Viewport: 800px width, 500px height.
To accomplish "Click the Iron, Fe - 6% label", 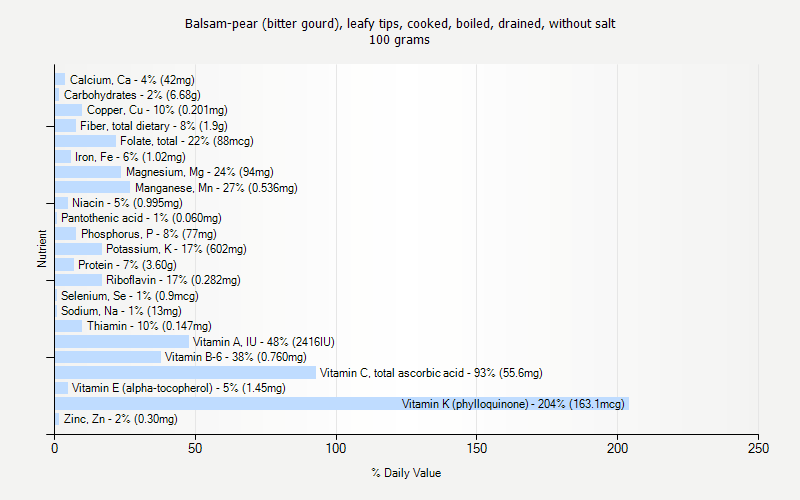I will coord(130,157).
